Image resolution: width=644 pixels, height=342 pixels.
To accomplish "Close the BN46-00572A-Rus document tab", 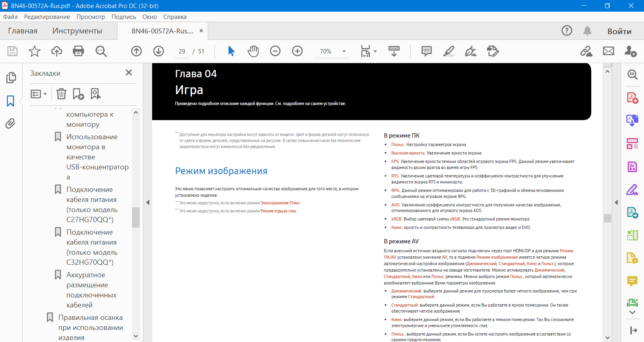I will pyautogui.click(x=201, y=31).
